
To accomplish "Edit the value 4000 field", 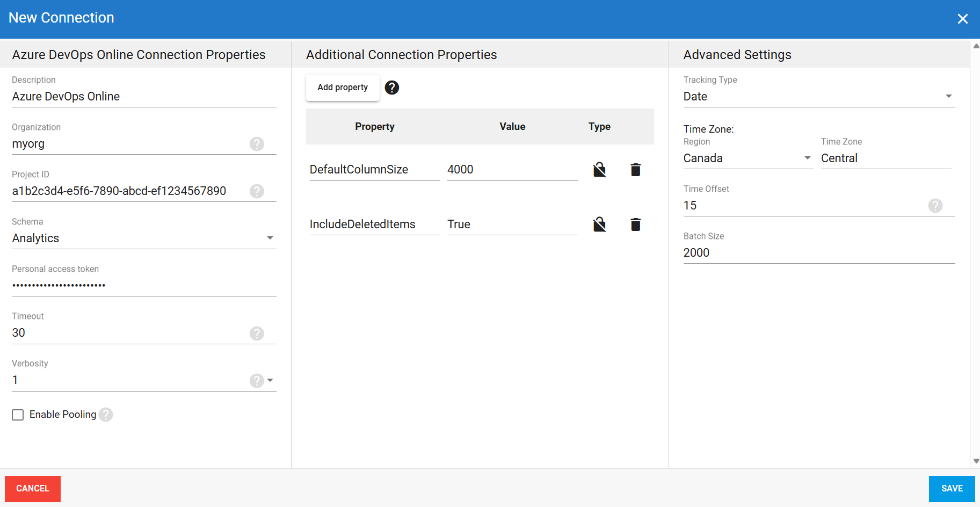I will (x=512, y=170).
